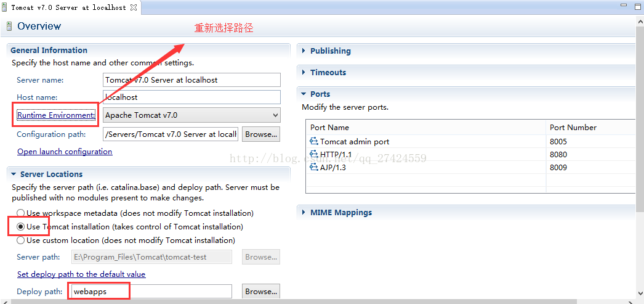Open launch configuration link
Screen dimensions: 644x304
pyautogui.click(x=65, y=151)
